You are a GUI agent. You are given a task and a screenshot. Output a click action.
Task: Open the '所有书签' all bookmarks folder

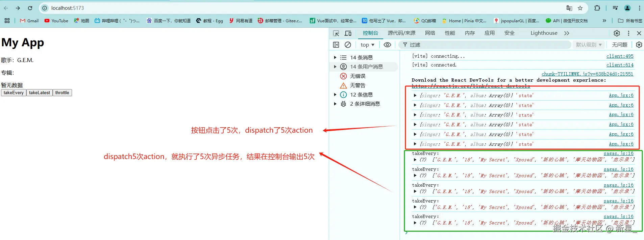[630, 21]
